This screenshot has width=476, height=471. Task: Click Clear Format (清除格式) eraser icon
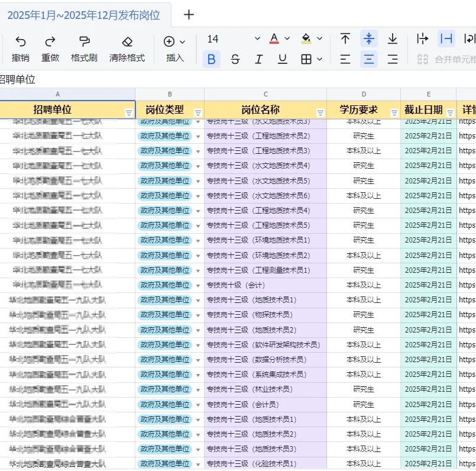pyautogui.click(x=127, y=41)
